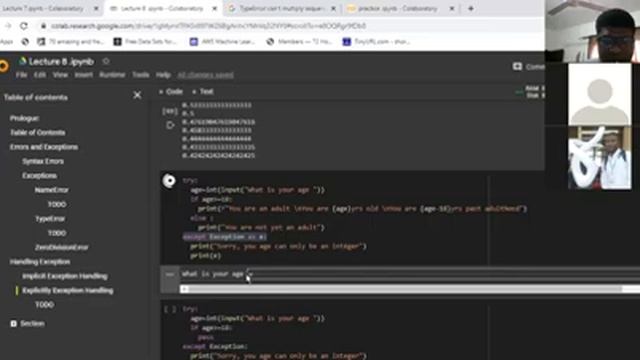
Task: Add a new code cell with + Code
Action: coord(171,92)
